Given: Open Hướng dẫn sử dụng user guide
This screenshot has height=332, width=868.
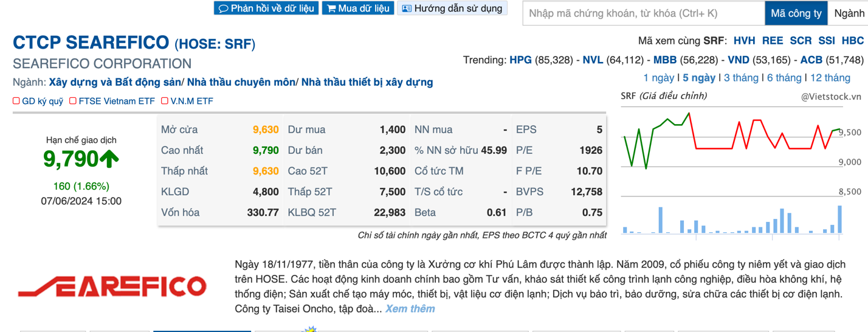Looking at the screenshot, I should (452, 9).
